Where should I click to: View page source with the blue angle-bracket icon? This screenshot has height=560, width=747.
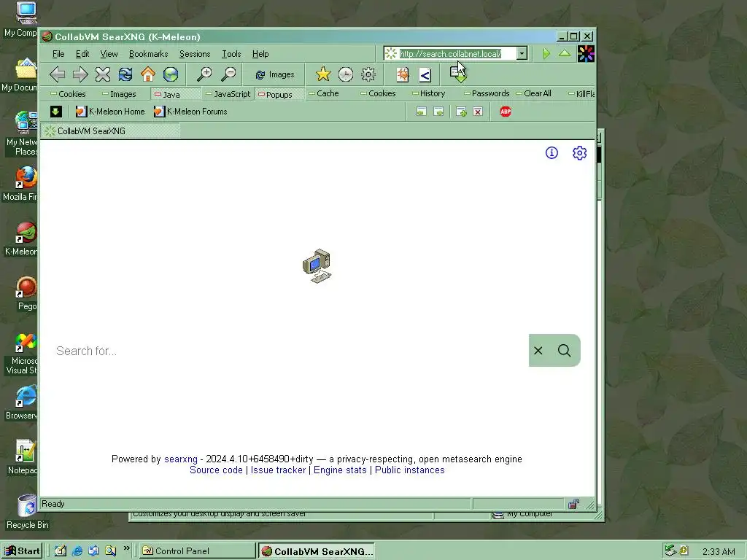click(x=425, y=75)
